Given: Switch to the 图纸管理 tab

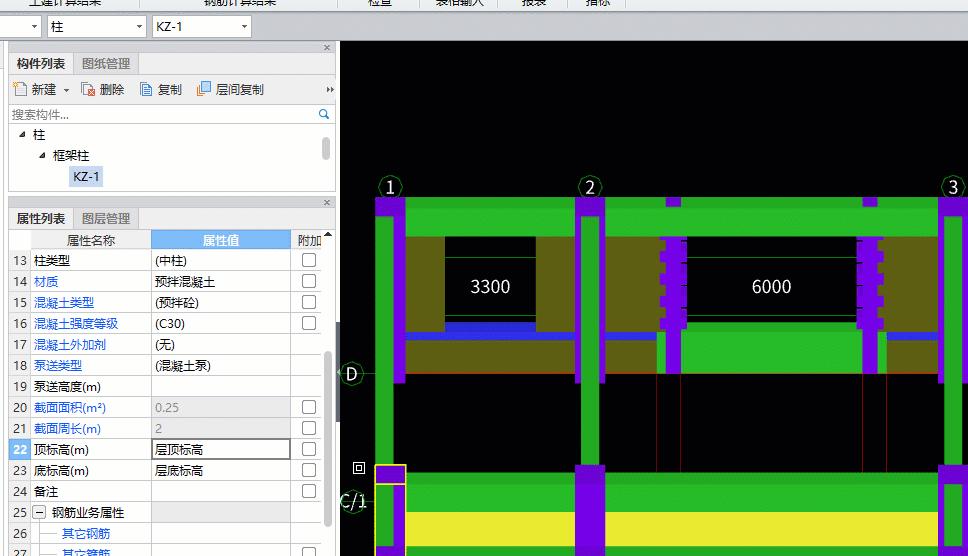Looking at the screenshot, I should pyautogui.click(x=106, y=64).
